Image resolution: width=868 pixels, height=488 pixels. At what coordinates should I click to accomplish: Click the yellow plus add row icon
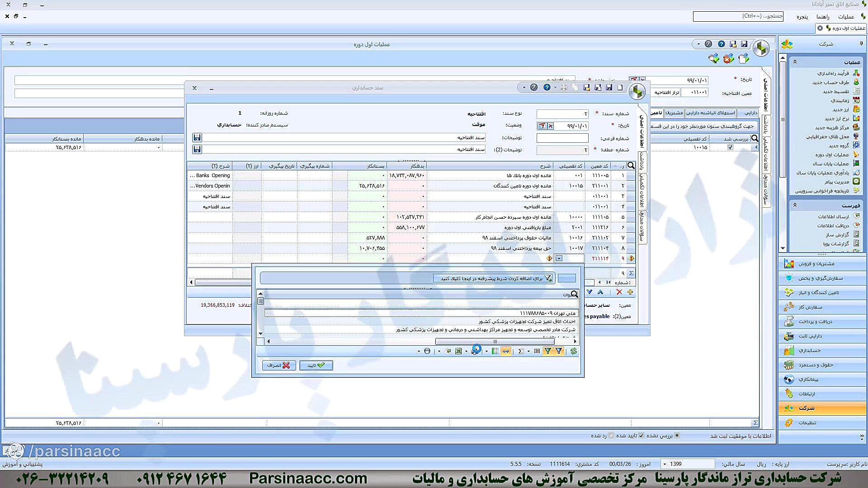click(630, 292)
